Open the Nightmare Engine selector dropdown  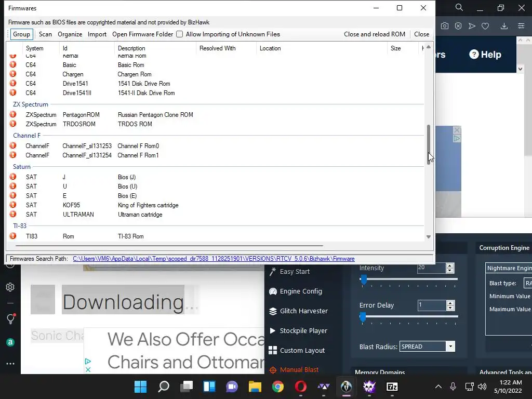click(x=509, y=268)
